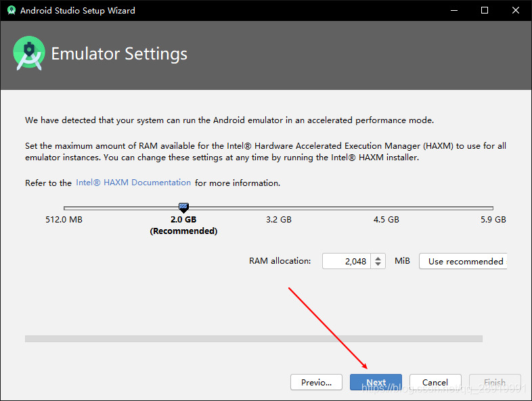Click the Android Studio title bar icon
Image resolution: width=532 pixels, height=401 pixels.
[12, 11]
